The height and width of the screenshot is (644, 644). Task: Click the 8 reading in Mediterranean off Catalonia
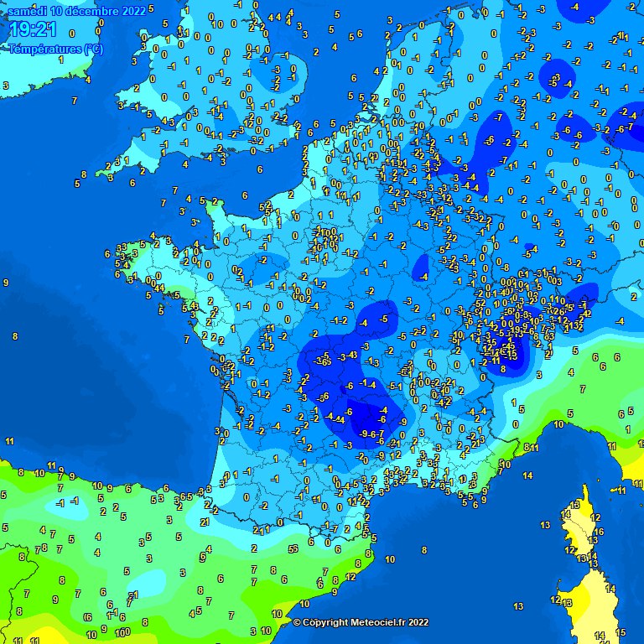tap(424, 550)
